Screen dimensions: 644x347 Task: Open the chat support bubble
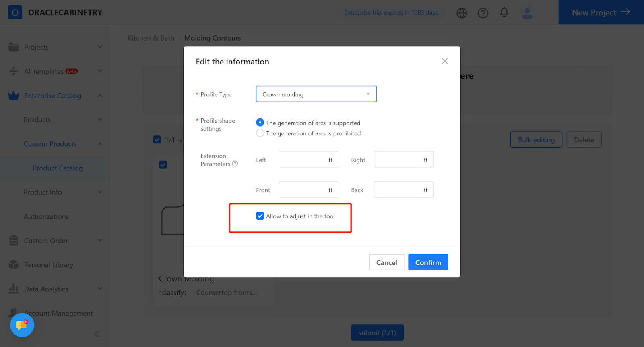pos(22,325)
